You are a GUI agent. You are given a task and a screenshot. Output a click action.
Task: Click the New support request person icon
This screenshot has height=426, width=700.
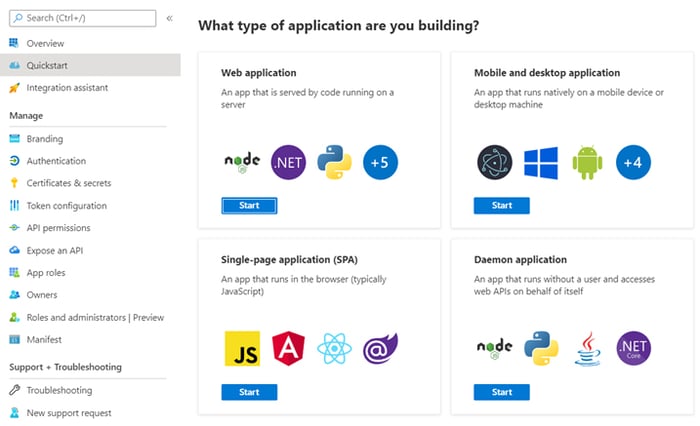(14, 413)
